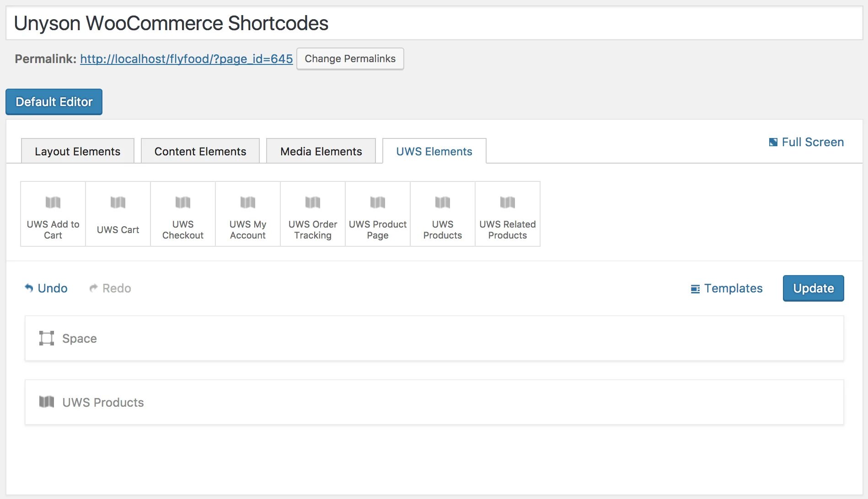Viewport: 868px width, 499px height.
Task: Open the UWS Elements tab
Action: click(x=434, y=151)
